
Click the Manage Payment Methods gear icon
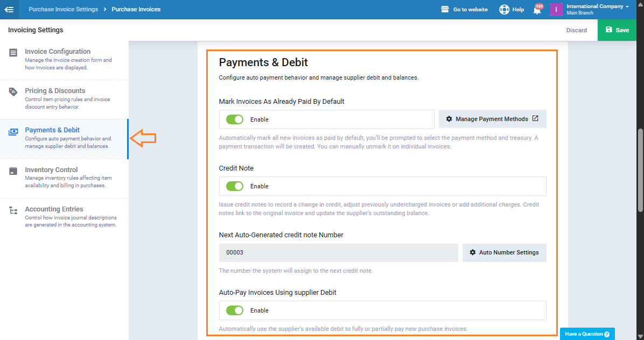[x=449, y=119]
